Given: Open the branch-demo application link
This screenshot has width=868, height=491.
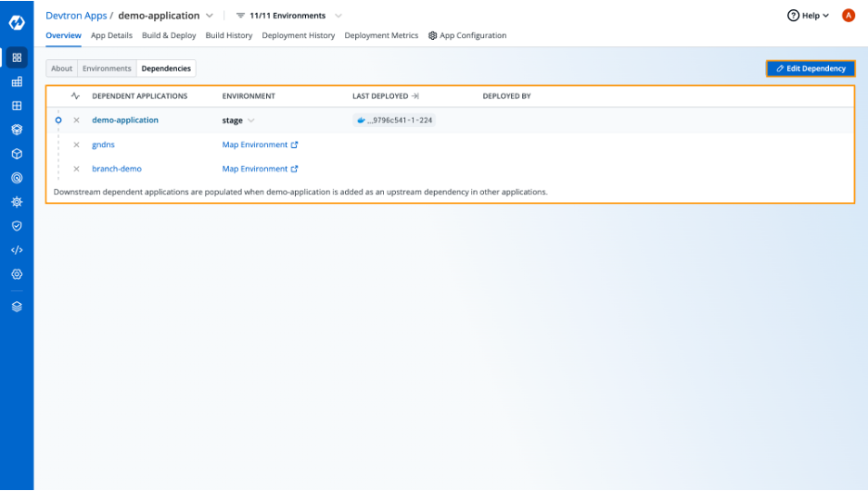Looking at the screenshot, I should (x=117, y=169).
